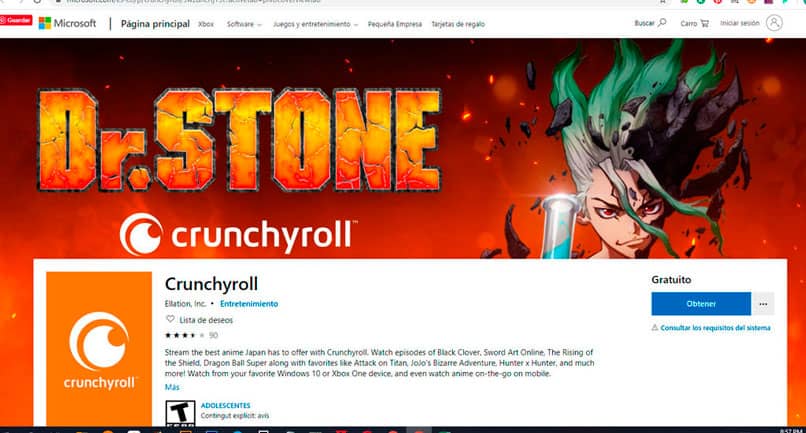Open Pequeña Empresa navigation item
Screen dimensions: 806x433
coord(395,24)
